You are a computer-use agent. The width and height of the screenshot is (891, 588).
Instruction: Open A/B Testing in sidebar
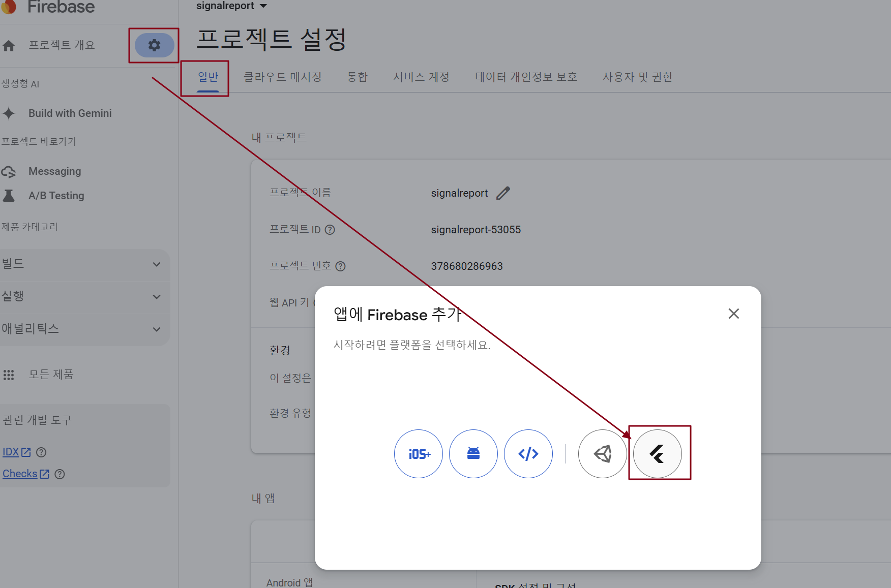[x=56, y=196]
